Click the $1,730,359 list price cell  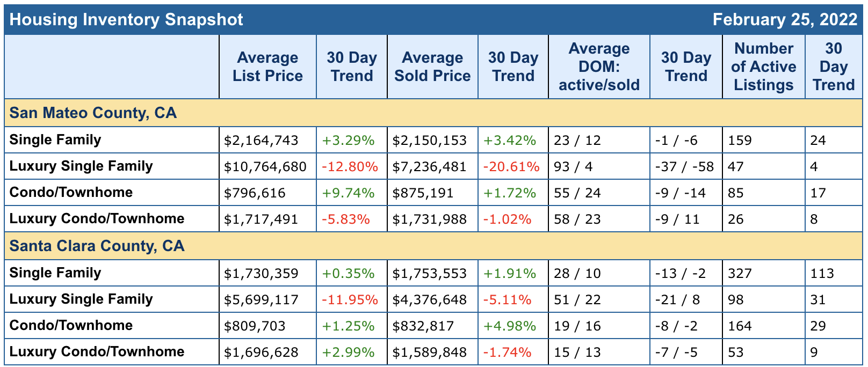tap(261, 274)
